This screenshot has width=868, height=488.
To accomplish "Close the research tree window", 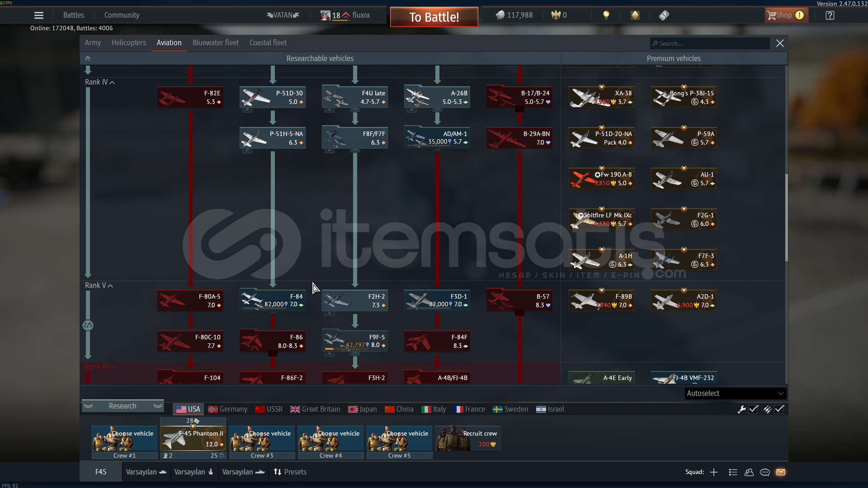I will click(x=780, y=43).
